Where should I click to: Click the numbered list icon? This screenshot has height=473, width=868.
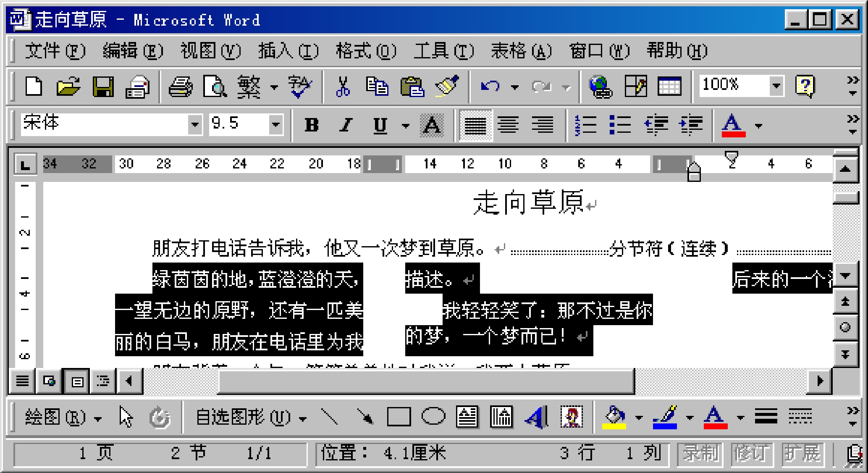[585, 125]
